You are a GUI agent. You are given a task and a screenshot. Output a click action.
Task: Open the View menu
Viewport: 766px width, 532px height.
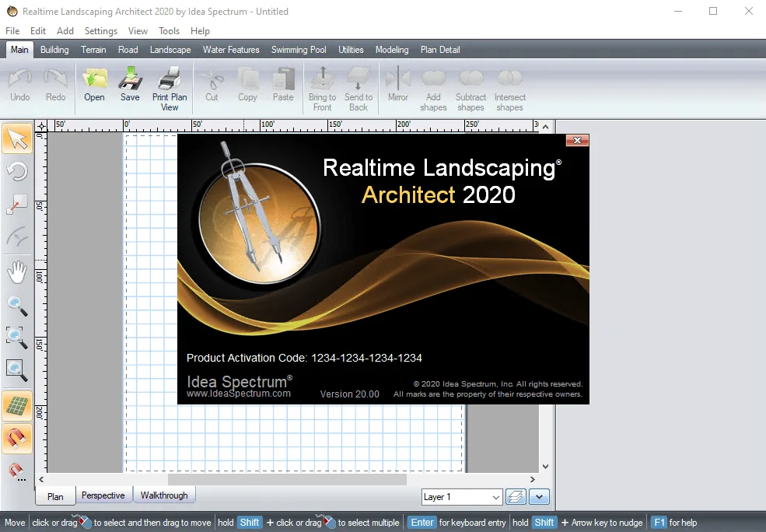tap(138, 31)
